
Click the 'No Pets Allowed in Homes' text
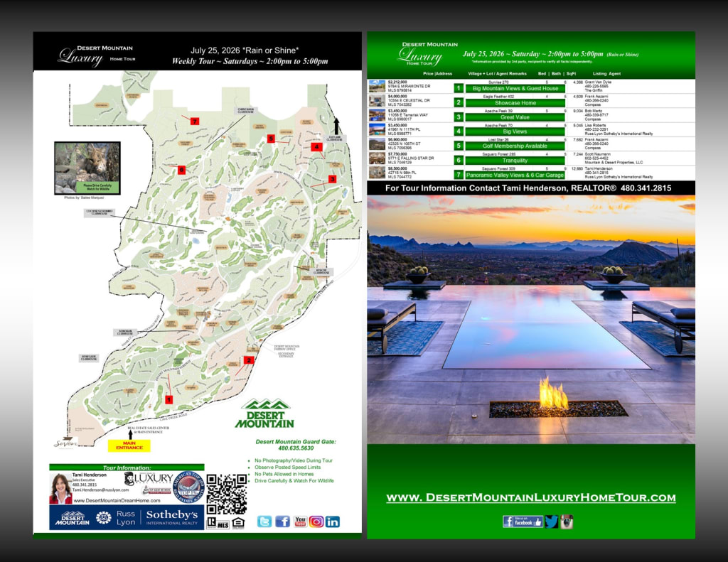tap(284, 474)
